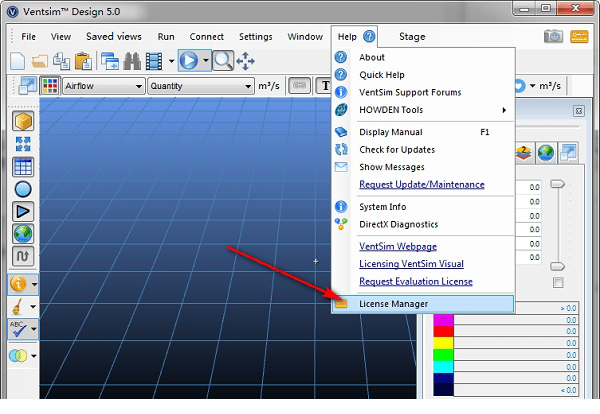The height and width of the screenshot is (414, 600).
Task: Expand the run button dropdown arrow
Action: coord(206,60)
